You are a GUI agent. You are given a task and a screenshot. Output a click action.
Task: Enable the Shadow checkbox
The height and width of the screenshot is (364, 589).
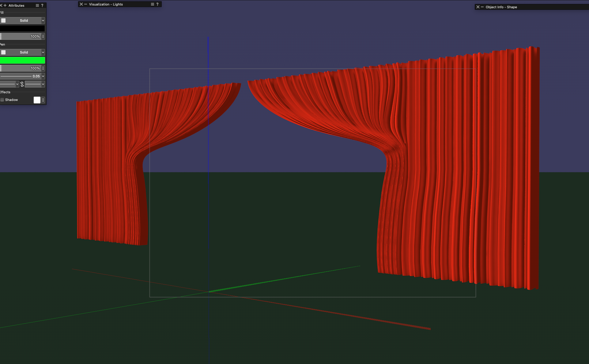tap(2, 100)
